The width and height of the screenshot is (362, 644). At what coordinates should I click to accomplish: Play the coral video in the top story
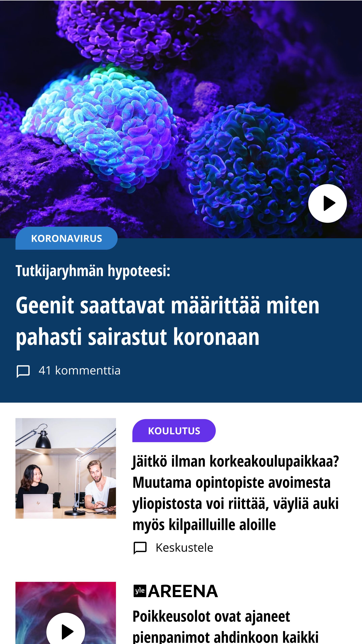coord(327,203)
